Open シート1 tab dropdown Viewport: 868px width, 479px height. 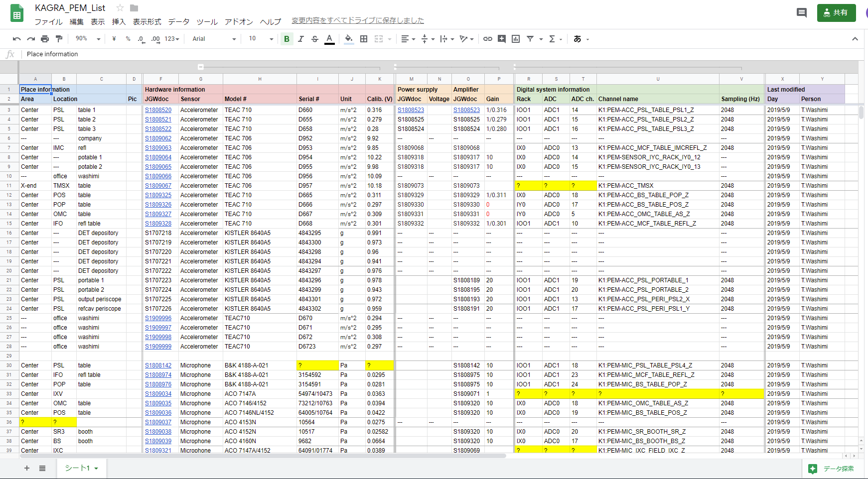coord(96,469)
